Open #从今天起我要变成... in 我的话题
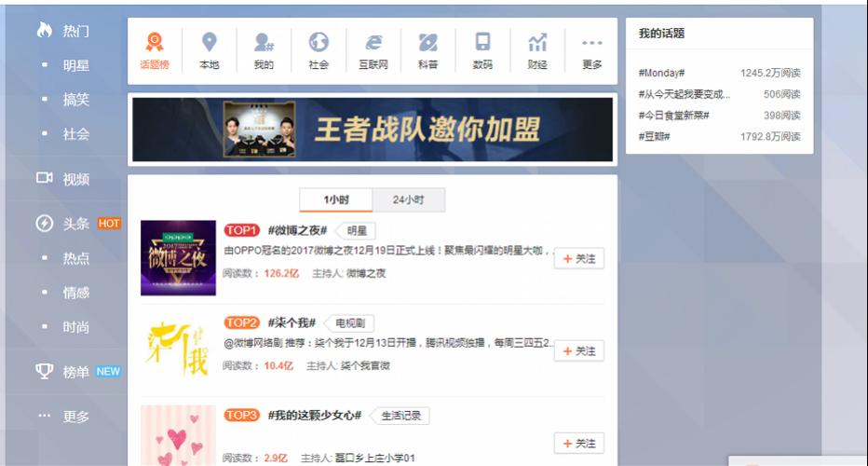 [685, 94]
